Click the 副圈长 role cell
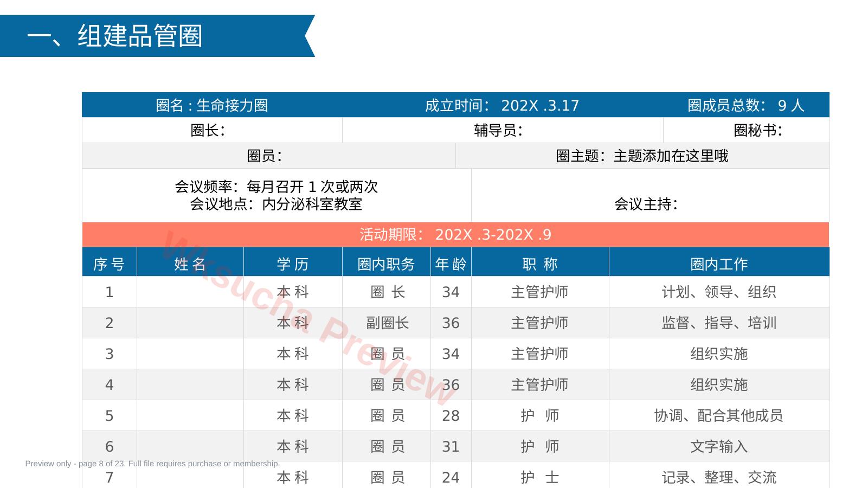Viewport: 868px width, 488px height. tap(387, 323)
